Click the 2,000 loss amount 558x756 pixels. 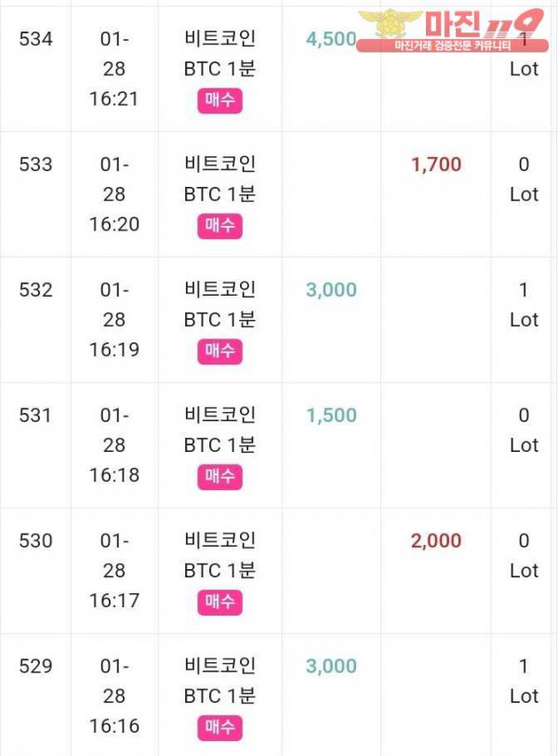coord(436,541)
